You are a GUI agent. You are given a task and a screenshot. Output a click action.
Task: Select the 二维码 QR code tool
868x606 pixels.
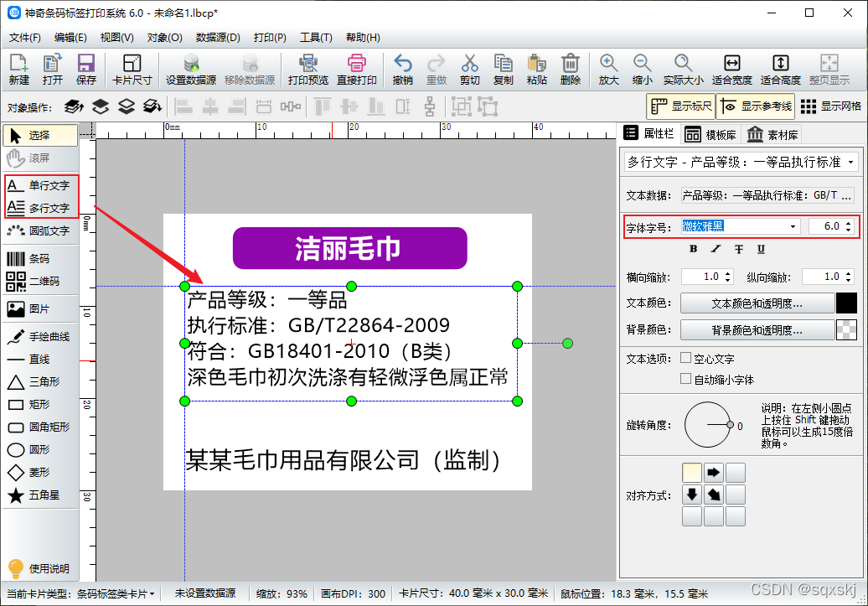coord(40,282)
